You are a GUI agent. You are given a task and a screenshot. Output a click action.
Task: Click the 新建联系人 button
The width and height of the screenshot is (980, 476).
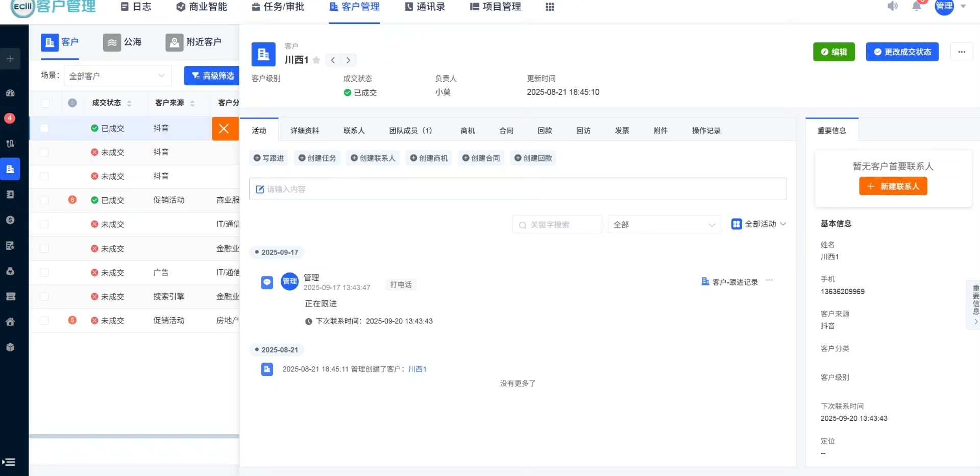(x=893, y=186)
